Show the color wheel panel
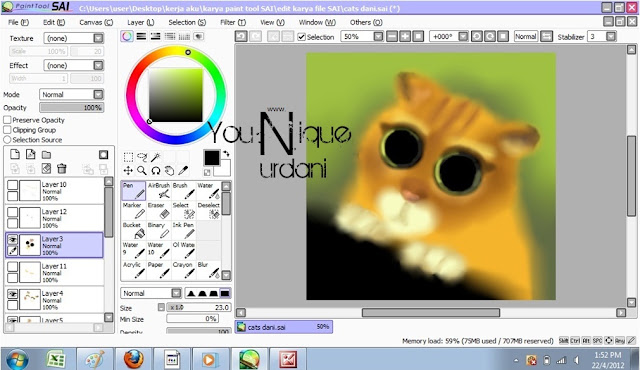640x370 pixels. point(127,36)
